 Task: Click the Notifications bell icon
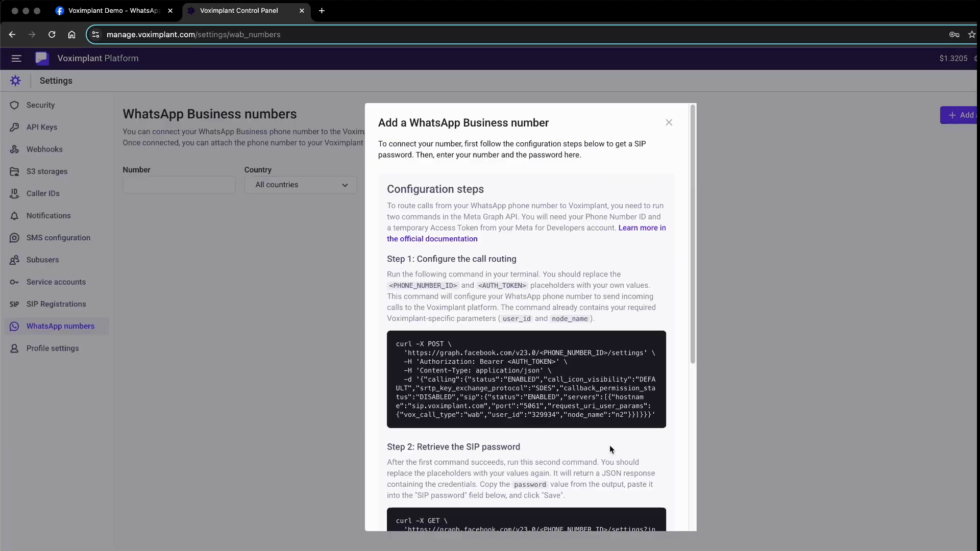click(x=14, y=216)
